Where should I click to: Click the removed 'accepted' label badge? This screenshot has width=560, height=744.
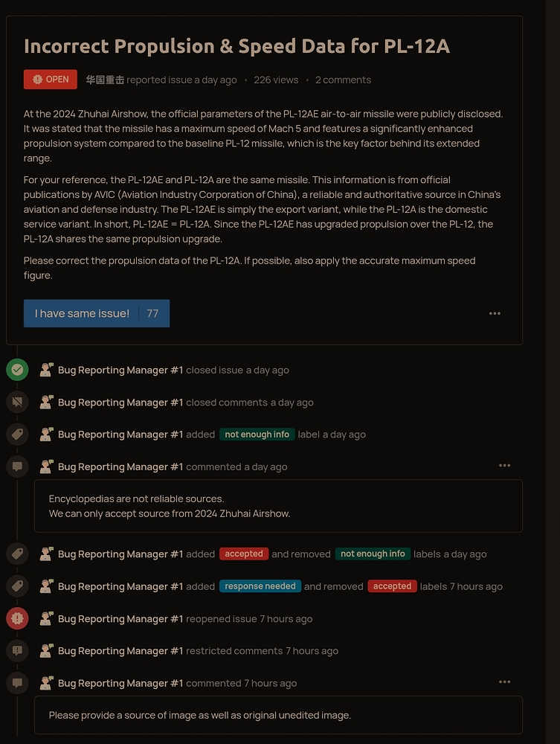(x=392, y=586)
